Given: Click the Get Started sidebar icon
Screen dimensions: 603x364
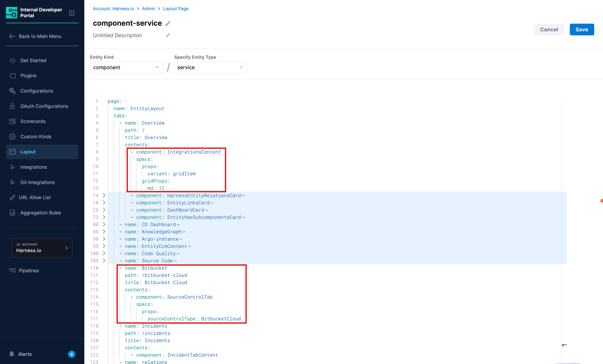Looking at the screenshot, I should pyautogui.click(x=12, y=60).
